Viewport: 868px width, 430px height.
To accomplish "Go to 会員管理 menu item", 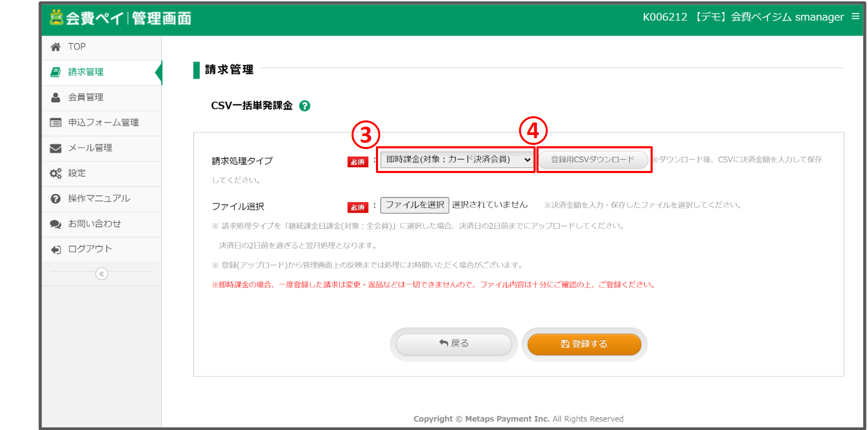I will pyautogui.click(x=102, y=97).
